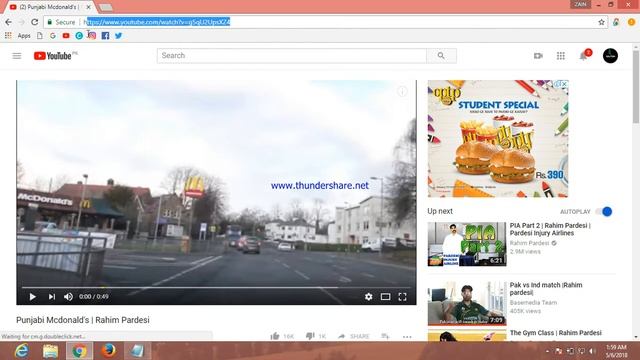640x360 pixels.
Task: Play the video
Action: coord(33,297)
